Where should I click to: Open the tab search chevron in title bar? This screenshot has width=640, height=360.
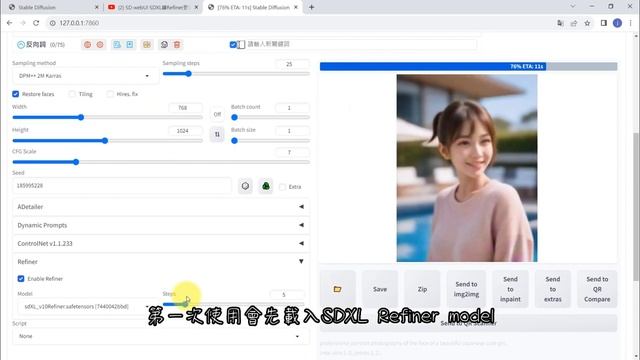coord(573,6)
